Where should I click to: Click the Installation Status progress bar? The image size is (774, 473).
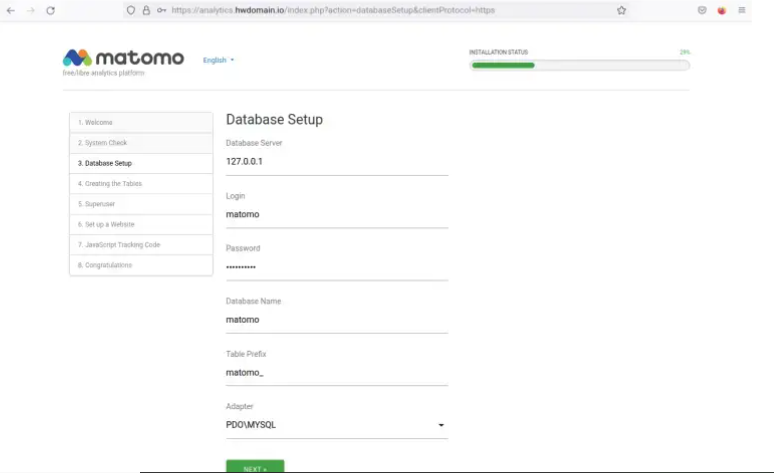point(580,65)
